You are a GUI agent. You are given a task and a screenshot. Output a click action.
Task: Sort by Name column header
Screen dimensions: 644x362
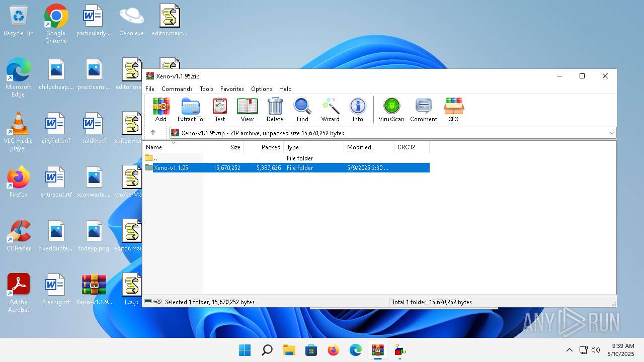click(173, 147)
